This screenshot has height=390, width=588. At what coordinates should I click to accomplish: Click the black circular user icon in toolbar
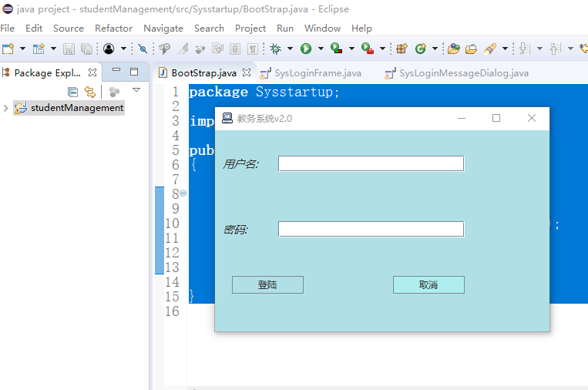click(109, 49)
